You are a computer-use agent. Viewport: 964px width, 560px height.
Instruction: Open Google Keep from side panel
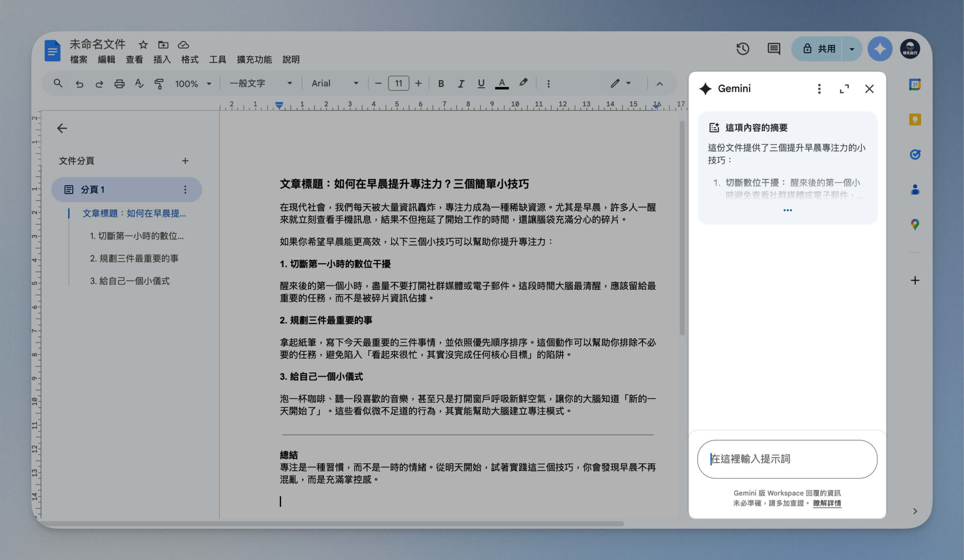tap(915, 120)
